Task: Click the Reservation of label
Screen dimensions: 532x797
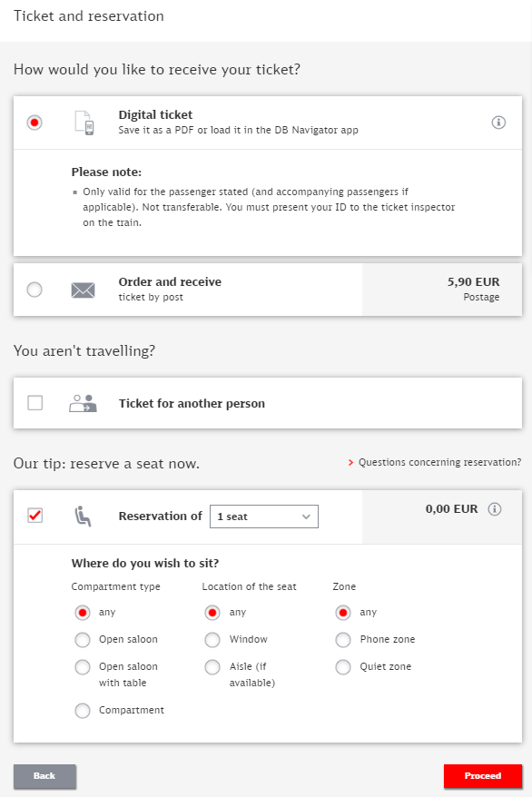Action: coord(160,516)
